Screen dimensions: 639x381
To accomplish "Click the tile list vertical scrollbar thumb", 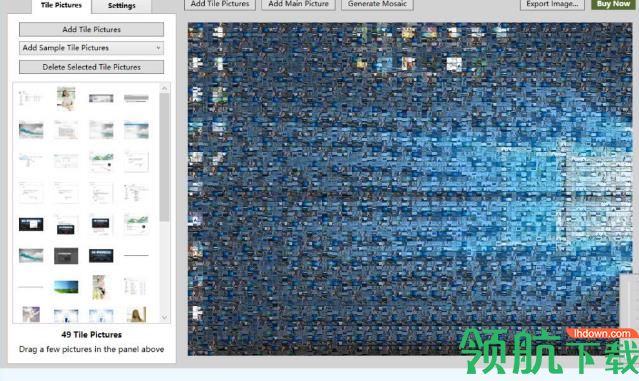I will click(x=165, y=157).
